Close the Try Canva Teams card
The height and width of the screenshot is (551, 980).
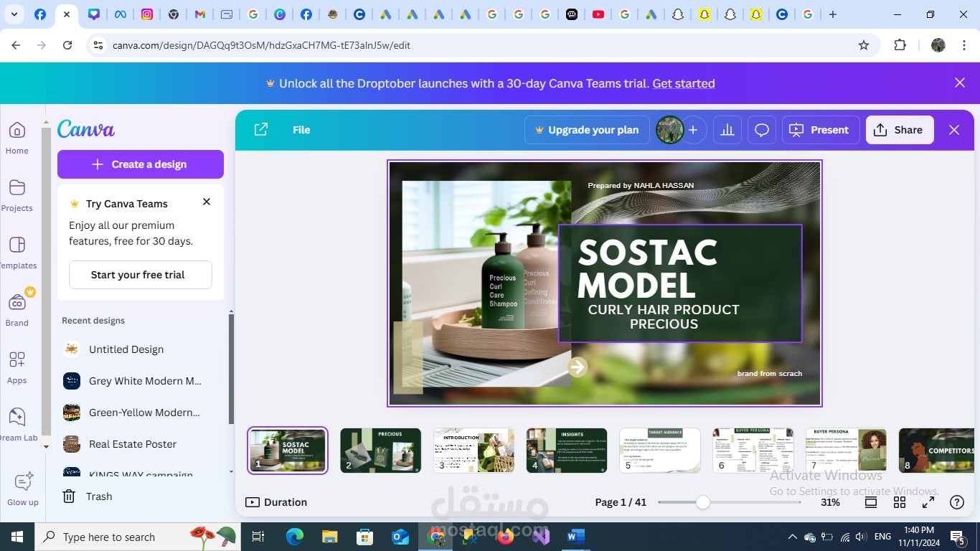[207, 202]
